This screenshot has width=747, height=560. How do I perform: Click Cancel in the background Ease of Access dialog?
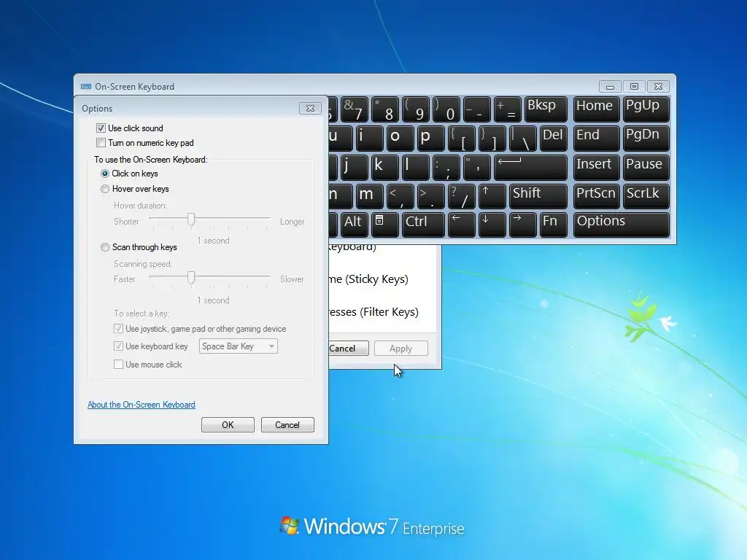coord(348,349)
